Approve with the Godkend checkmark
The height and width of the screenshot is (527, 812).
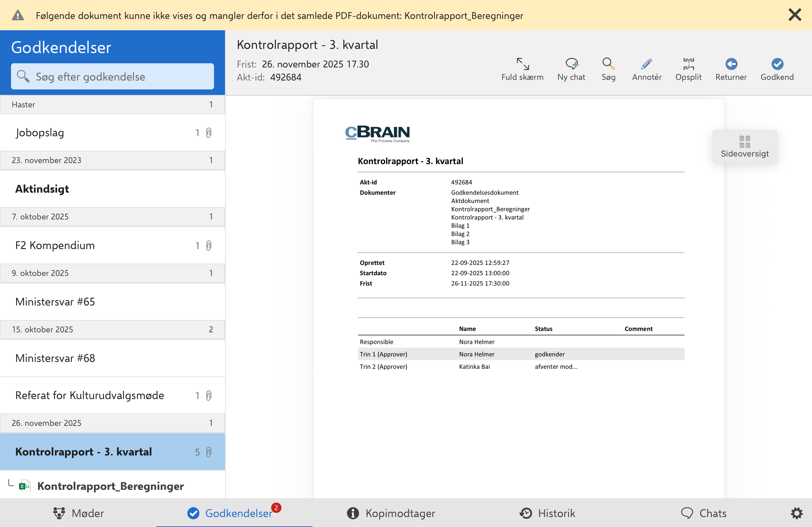point(777,69)
